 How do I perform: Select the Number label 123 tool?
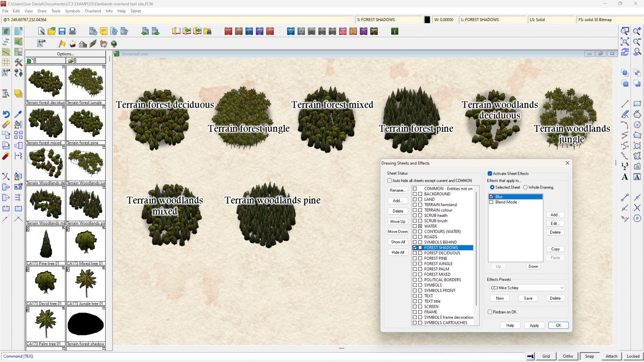(625, 166)
